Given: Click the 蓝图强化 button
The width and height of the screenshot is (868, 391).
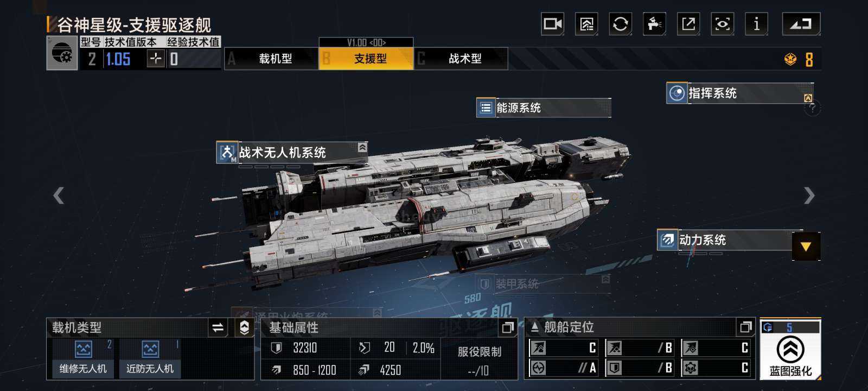Looking at the screenshot, I should pyautogui.click(x=790, y=349).
